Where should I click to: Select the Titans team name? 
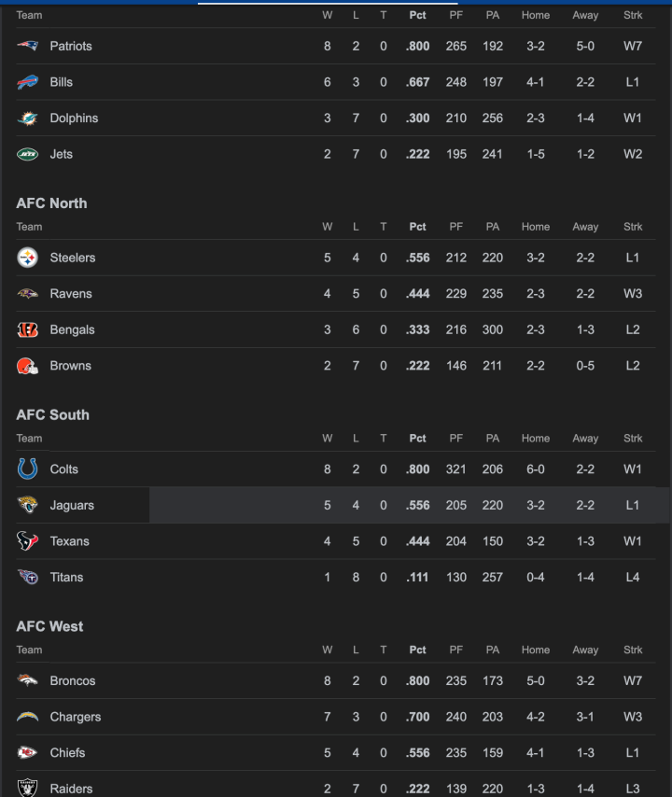point(66,578)
